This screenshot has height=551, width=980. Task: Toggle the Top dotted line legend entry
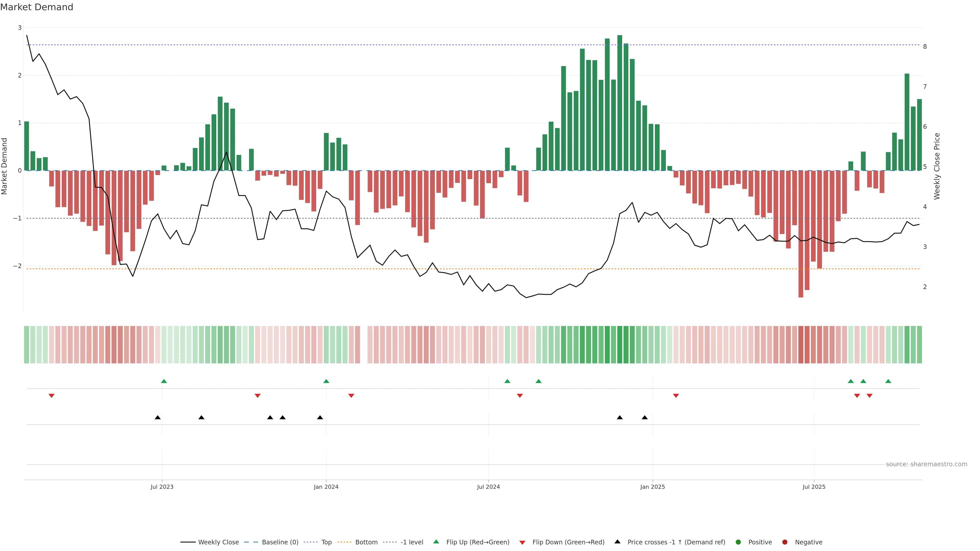(326, 542)
